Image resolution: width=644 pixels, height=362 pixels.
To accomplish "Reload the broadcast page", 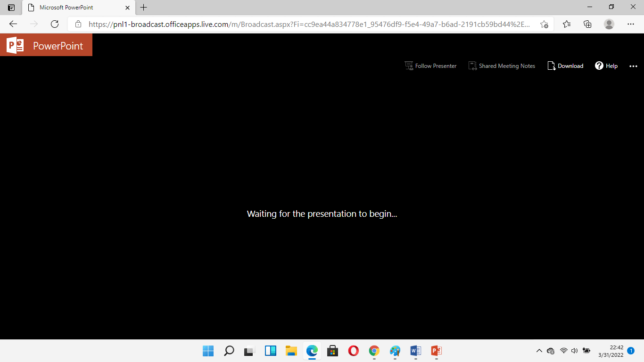I will pos(55,24).
